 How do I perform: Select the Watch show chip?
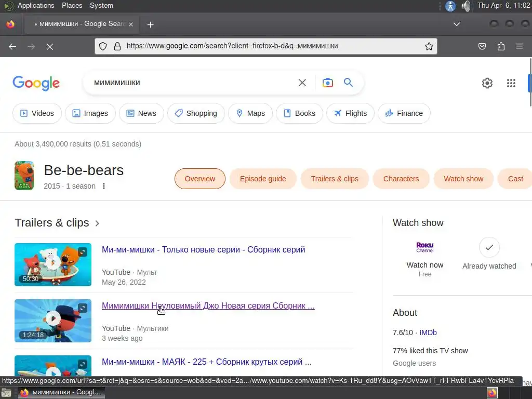point(463,179)
